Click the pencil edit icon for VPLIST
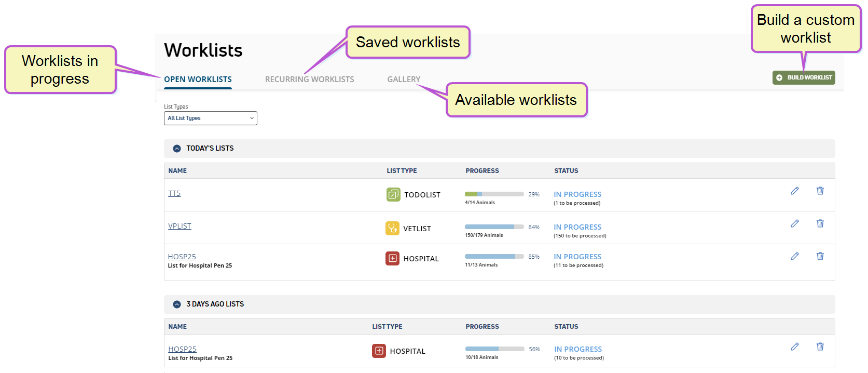 point(794,223)
